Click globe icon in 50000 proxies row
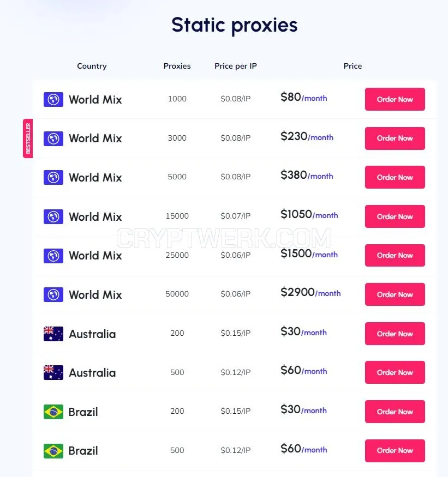Viewport: 448px width, 477px height. pyautogui.click(x=53, y=294)
